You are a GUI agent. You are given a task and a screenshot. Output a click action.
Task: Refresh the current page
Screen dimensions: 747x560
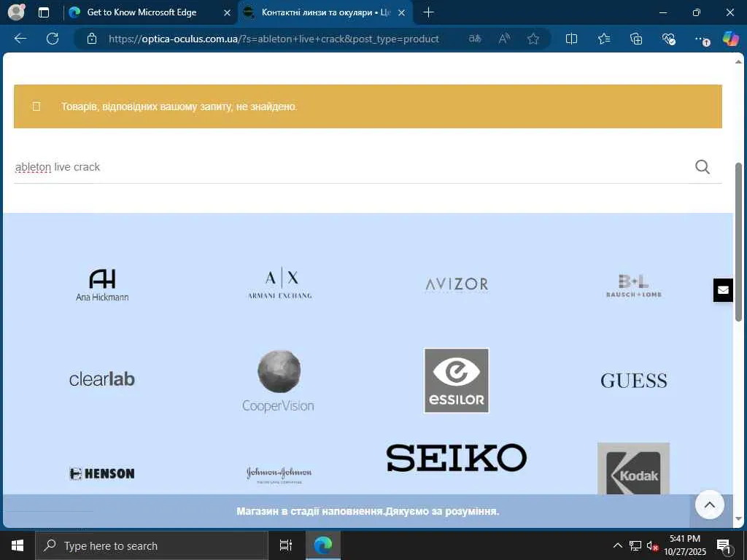pyautogui.click(x=53, y=39)
